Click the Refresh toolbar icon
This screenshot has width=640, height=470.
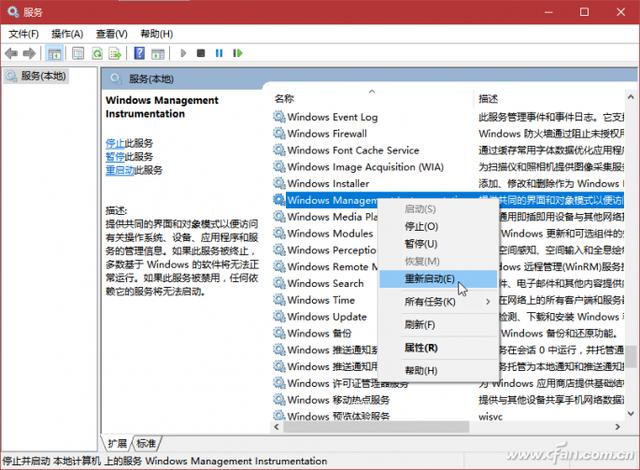[x=97, y=53]
